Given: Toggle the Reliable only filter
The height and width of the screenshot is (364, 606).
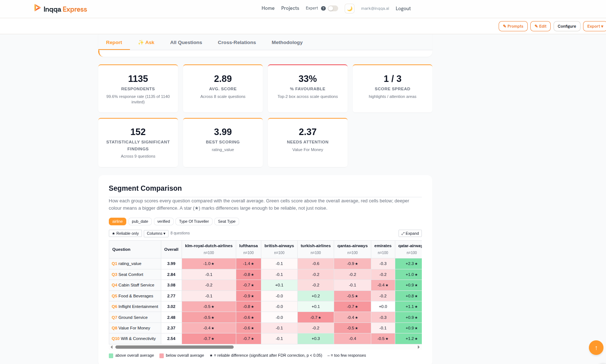Looking at the screenshot, I should [125, 234].
